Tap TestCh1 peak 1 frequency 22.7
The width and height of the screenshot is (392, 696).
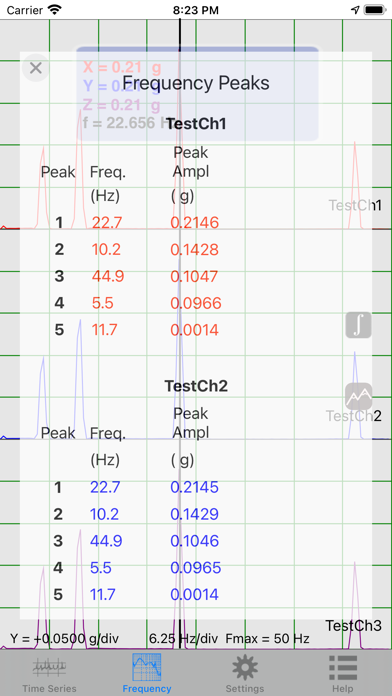coord(107,222)
